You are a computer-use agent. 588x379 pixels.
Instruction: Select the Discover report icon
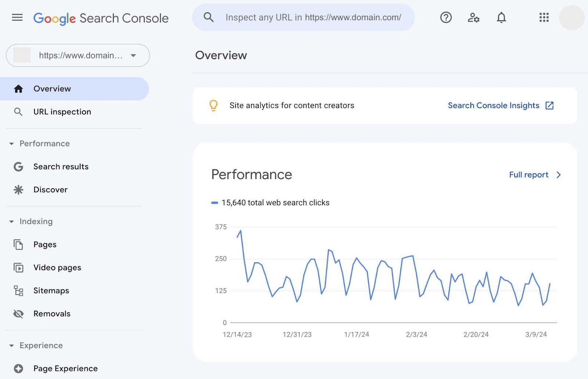(18, 189)
